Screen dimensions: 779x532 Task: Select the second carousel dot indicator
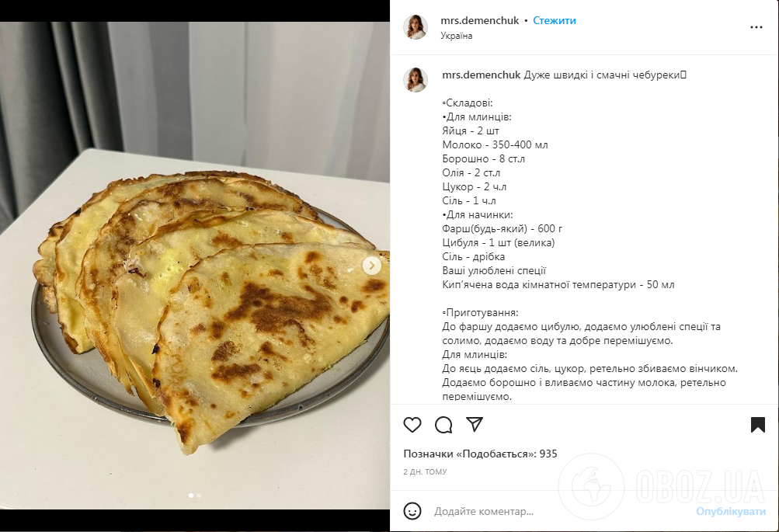click(199, 495)
